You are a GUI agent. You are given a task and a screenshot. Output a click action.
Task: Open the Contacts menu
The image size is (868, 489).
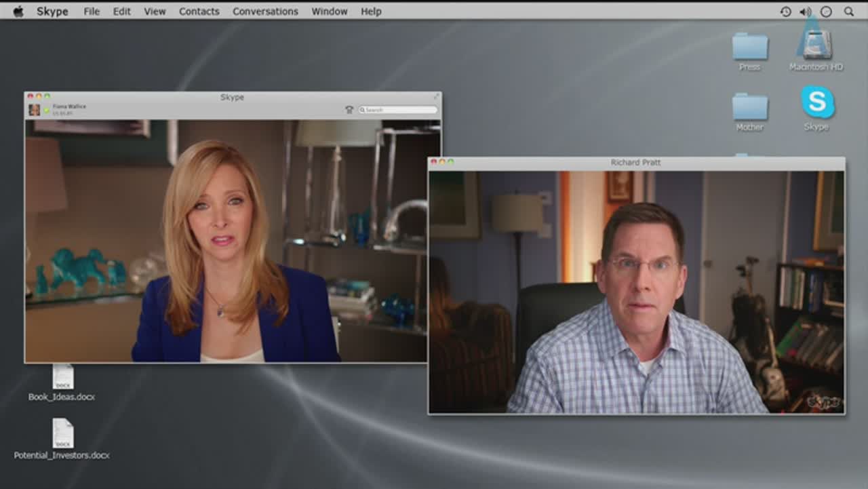[199, 12]
